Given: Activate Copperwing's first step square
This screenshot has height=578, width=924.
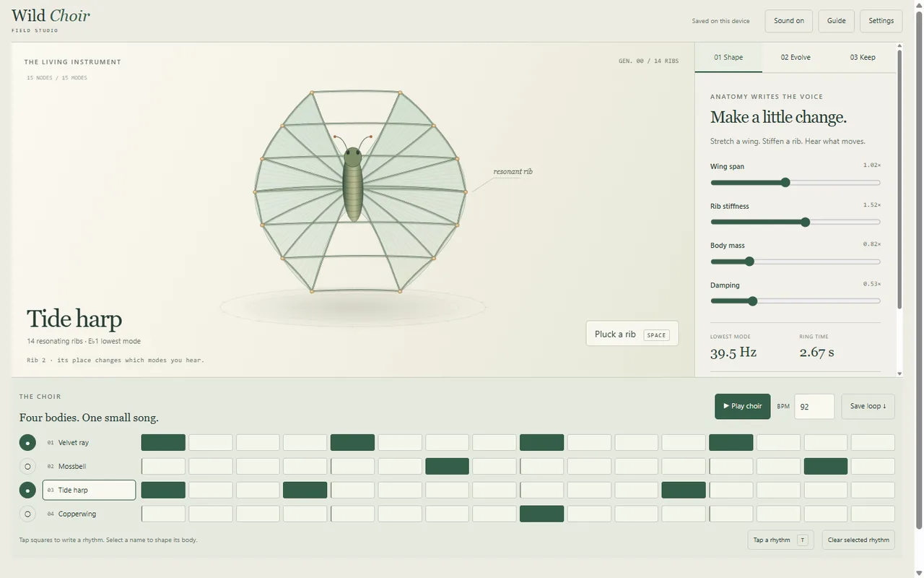Looking at the screenshot, I should [163, 514].
